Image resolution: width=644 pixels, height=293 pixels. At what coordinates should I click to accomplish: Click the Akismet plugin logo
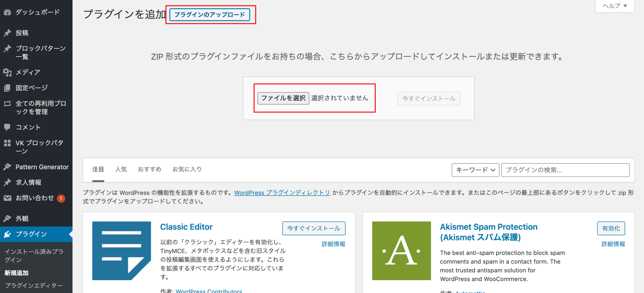click(402, 251)
